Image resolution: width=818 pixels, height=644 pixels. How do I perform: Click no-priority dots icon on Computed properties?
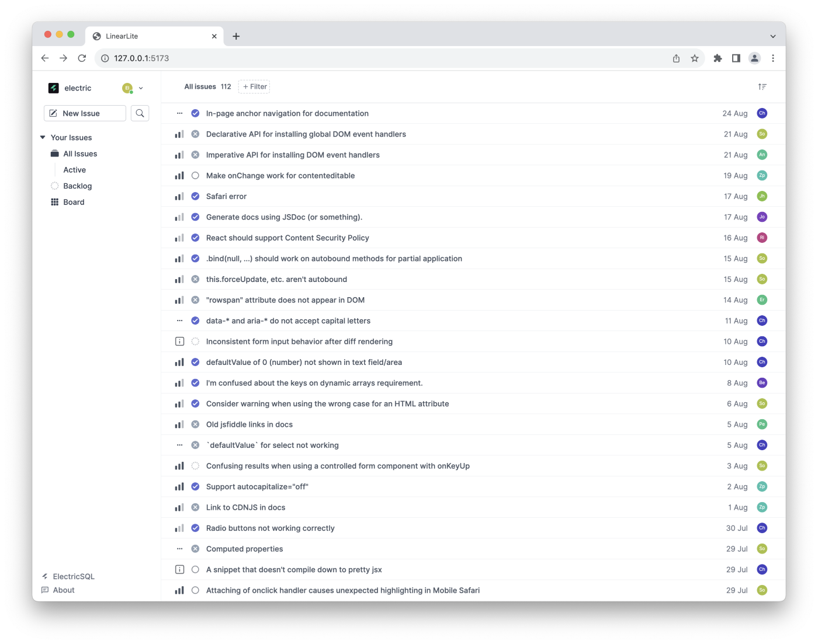[x=179, y=549]
